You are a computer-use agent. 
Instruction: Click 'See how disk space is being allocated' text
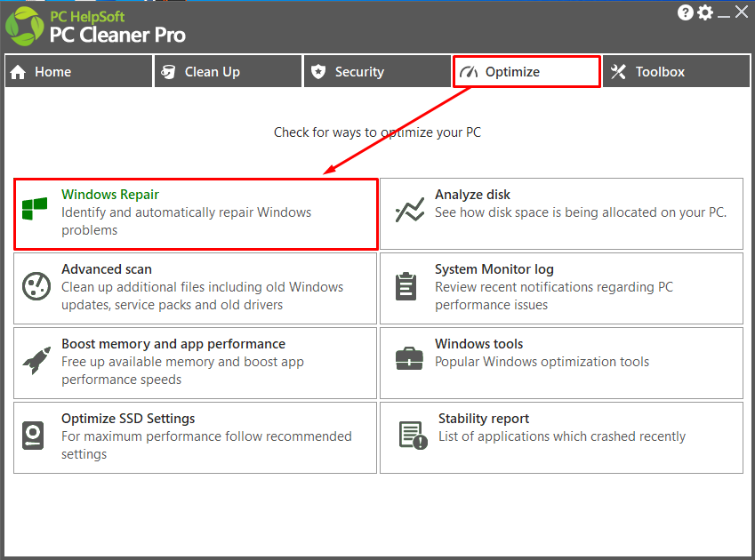point(581,212)
